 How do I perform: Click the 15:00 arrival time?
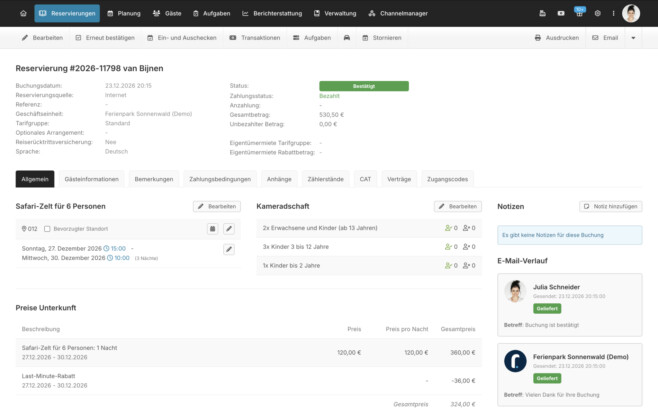[115, 248]
